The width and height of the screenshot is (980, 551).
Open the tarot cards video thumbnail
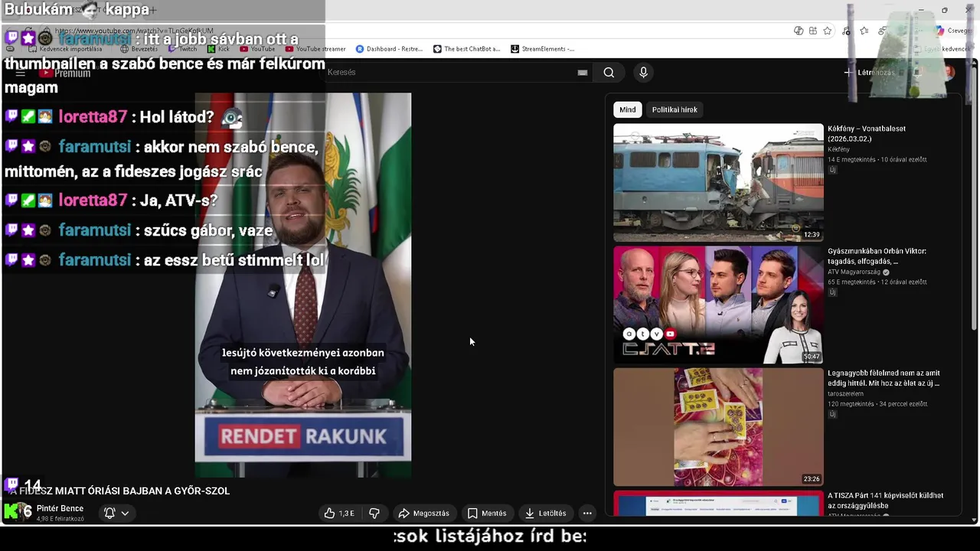(718, 427)
